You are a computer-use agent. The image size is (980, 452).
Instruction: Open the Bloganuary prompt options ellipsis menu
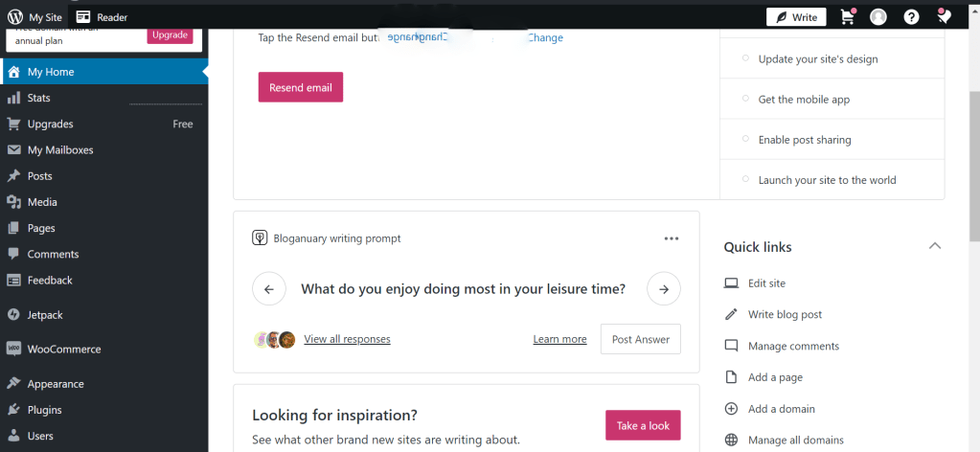(x=672, y=238)
